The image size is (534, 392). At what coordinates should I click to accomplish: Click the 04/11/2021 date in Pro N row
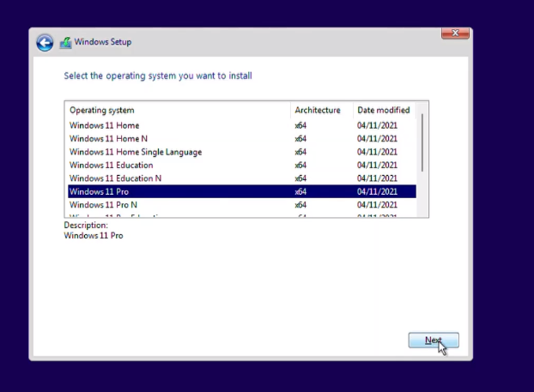[377, 205]
